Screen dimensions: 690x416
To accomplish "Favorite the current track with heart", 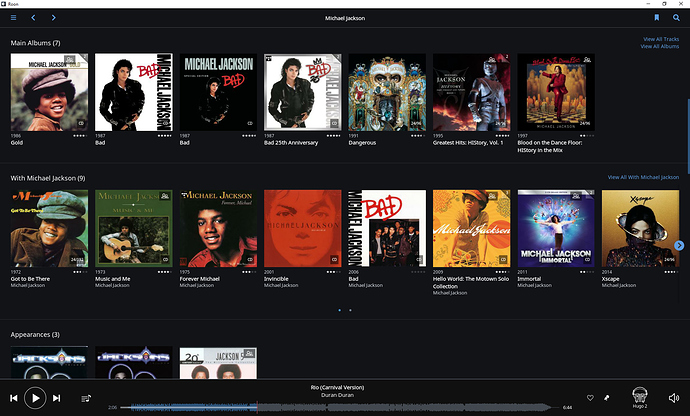I will click(x=590, y=398).
